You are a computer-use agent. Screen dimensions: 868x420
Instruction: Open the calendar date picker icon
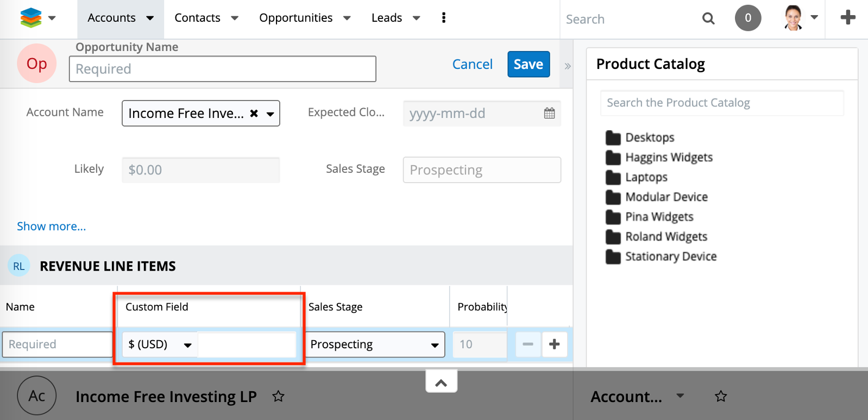(549, 113)
